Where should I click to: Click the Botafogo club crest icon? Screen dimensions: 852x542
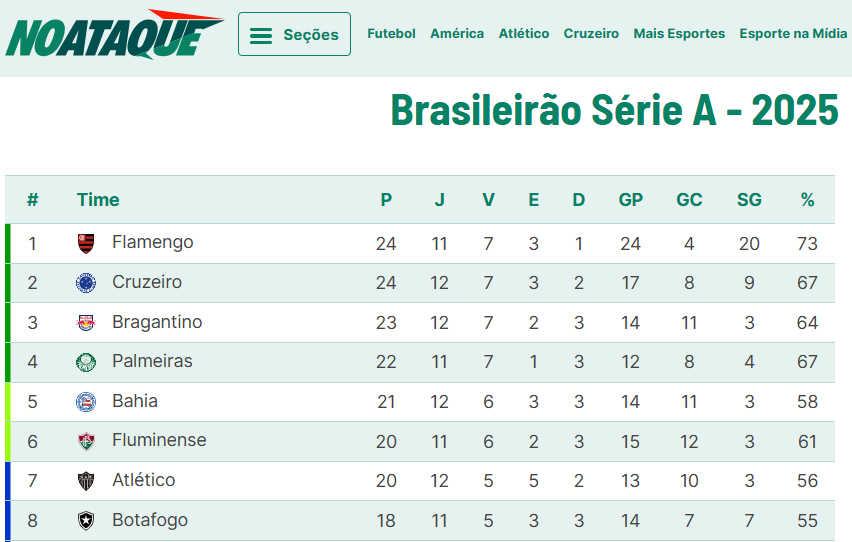click(x=86, y=521)
